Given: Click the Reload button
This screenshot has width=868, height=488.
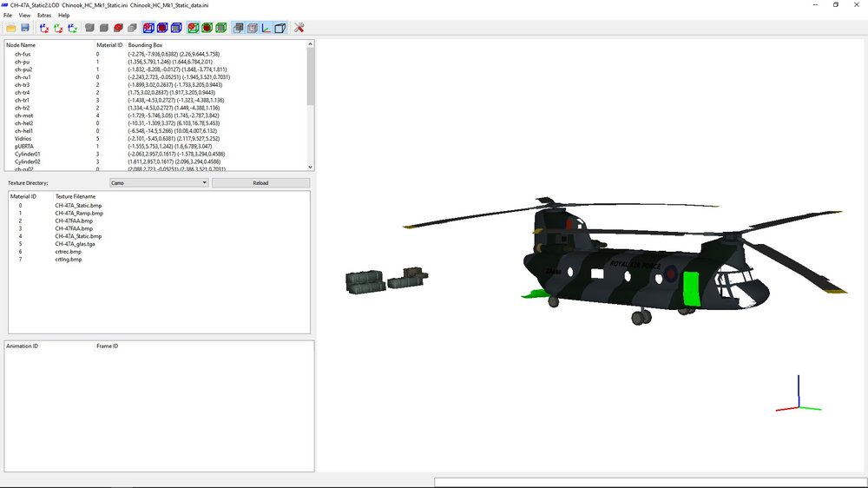Looking at the screenshot, I should [260, 183].
